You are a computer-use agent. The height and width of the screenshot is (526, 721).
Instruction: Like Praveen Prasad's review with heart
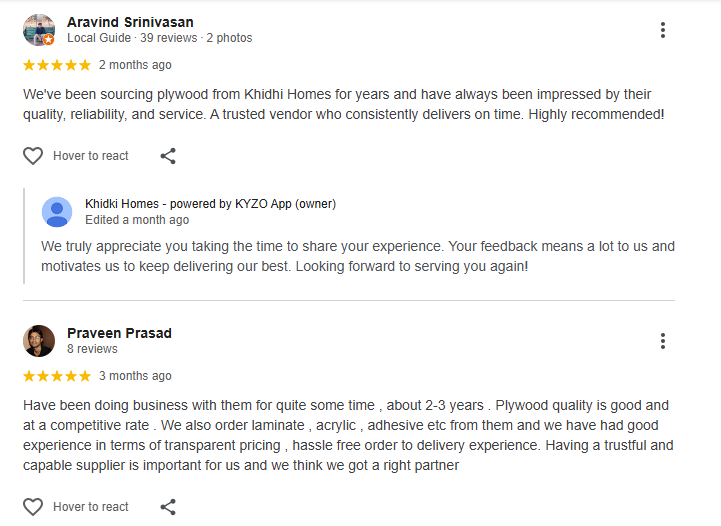point(33,507)
